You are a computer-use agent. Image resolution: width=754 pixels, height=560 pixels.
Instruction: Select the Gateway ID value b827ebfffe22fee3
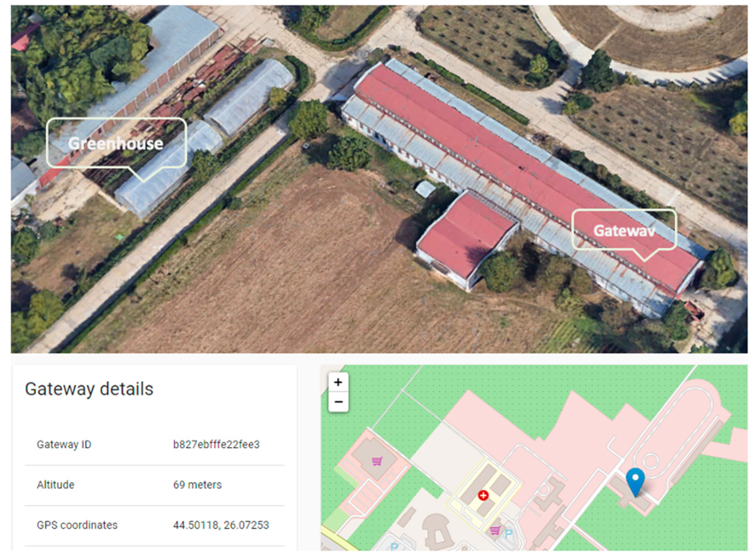click(x=216, y=445)
